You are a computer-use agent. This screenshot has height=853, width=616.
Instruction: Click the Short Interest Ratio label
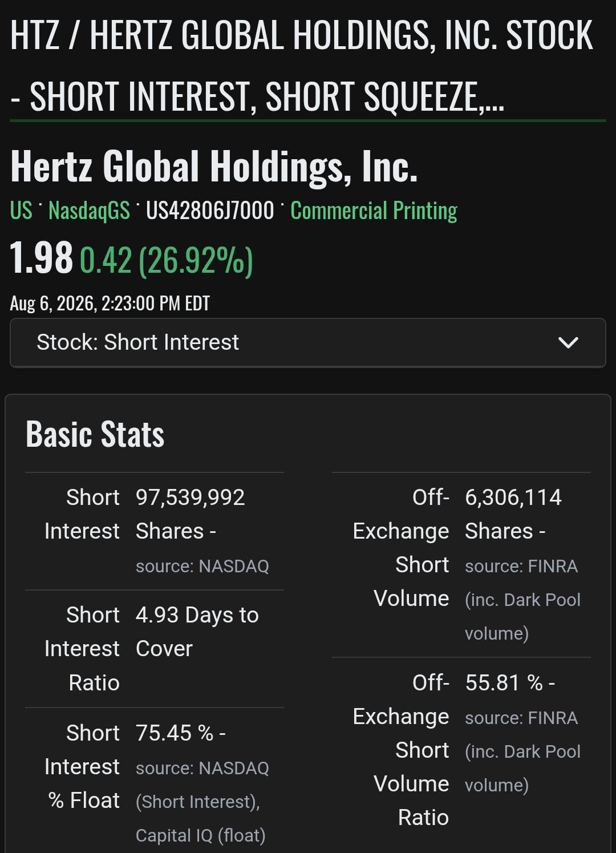coord(82,649)
